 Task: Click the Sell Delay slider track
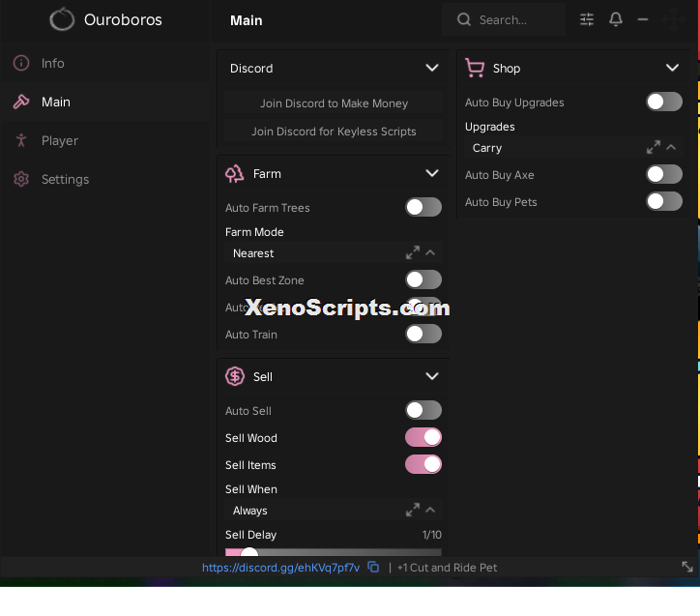point(333,552)
